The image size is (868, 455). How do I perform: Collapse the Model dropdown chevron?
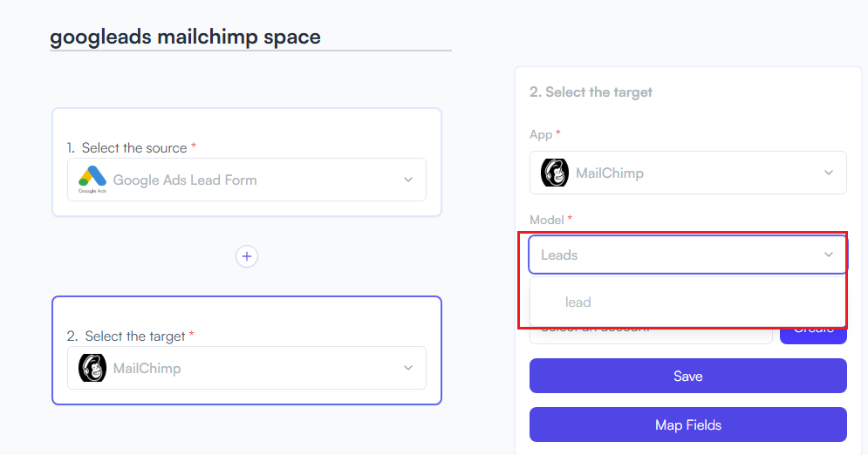click(x=829, y=255)
